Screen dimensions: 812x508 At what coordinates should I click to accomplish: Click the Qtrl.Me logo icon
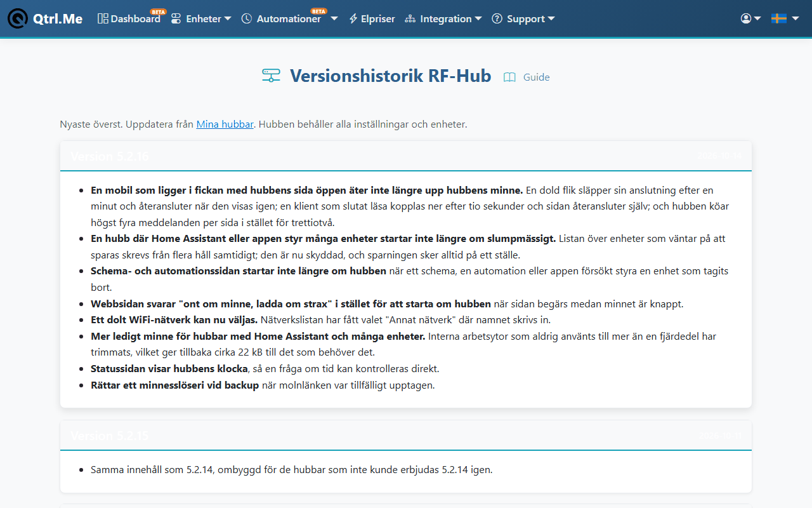pos(18,18)
